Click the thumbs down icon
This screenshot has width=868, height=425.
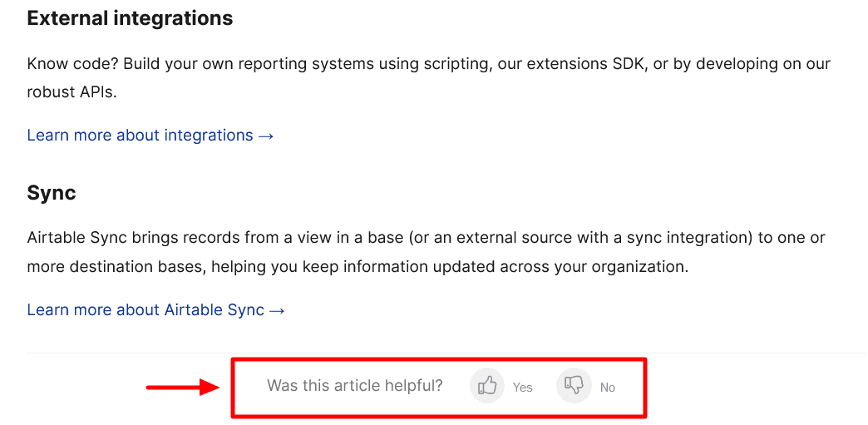574,386
